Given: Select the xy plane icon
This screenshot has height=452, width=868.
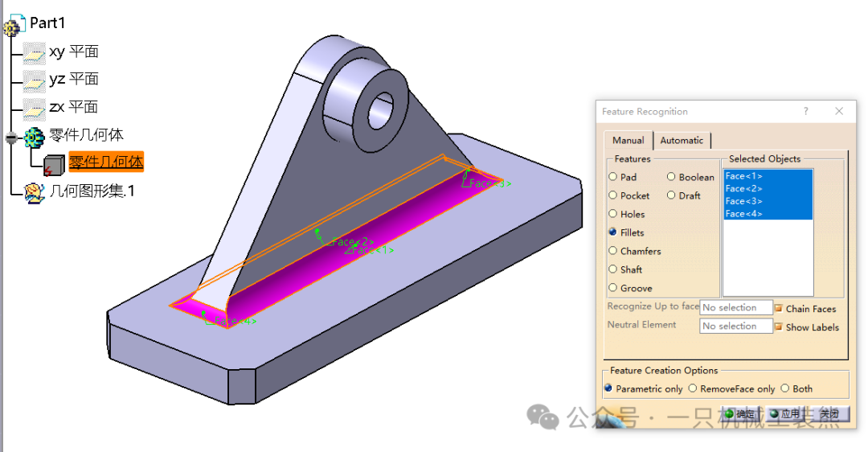Looking at the screenshot, I should point(34,53).
